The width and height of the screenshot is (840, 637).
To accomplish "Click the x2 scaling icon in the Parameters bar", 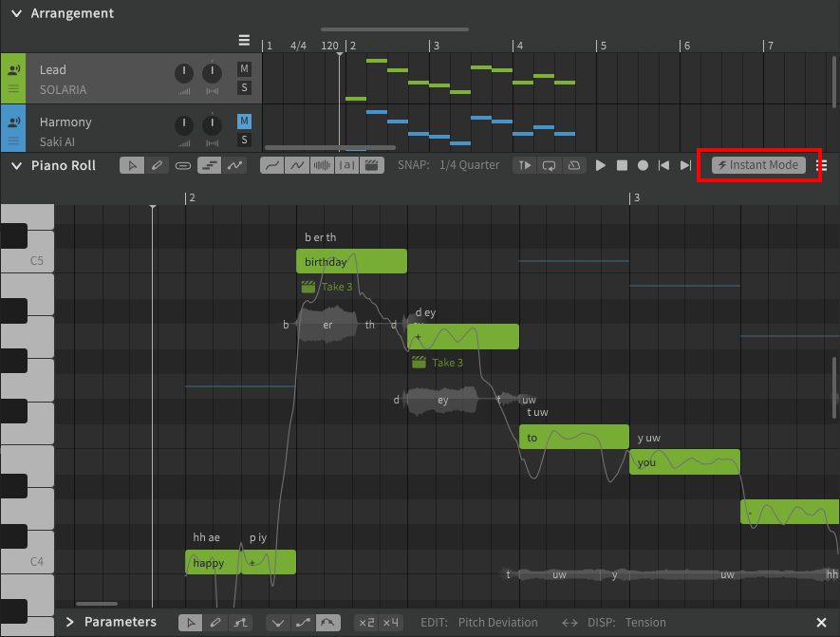I will [x=365, y=622].
